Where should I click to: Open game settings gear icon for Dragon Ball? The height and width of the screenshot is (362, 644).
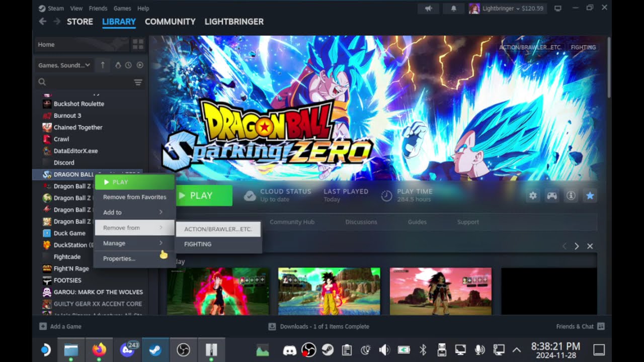click(533, 196)
